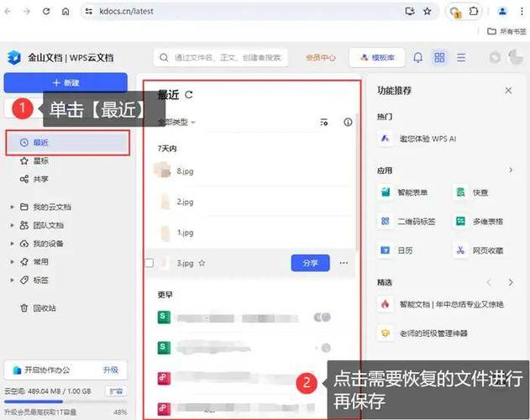Open file 8.jpg
The width and height of the screenshot is (530, 420).
pyautogui.click(x=186, y=171)
